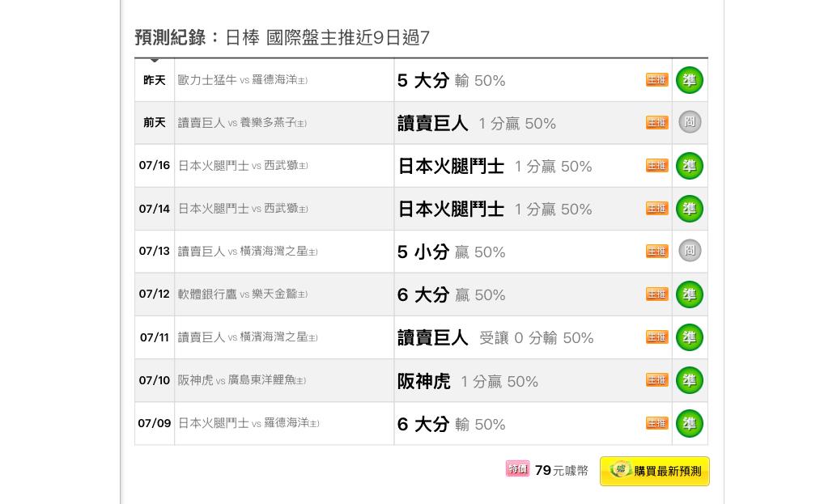820x504 pixels.
Task: Select the 07/14 date cell
Action: 155,209
